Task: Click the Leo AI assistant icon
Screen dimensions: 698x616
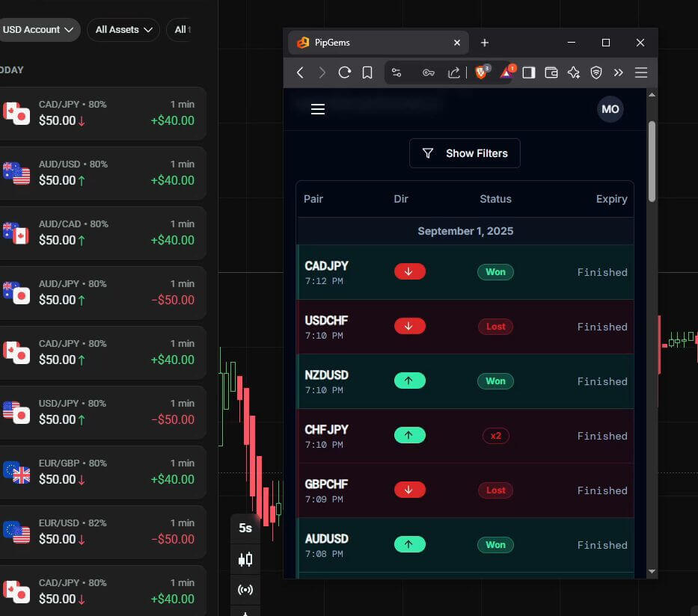Action: (x=573, y=73)
